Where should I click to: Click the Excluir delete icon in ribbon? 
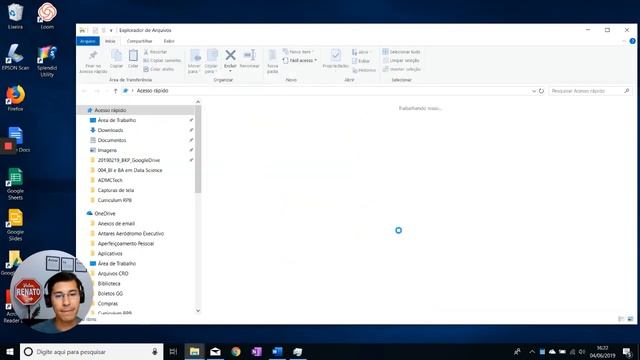coord(230,55)
